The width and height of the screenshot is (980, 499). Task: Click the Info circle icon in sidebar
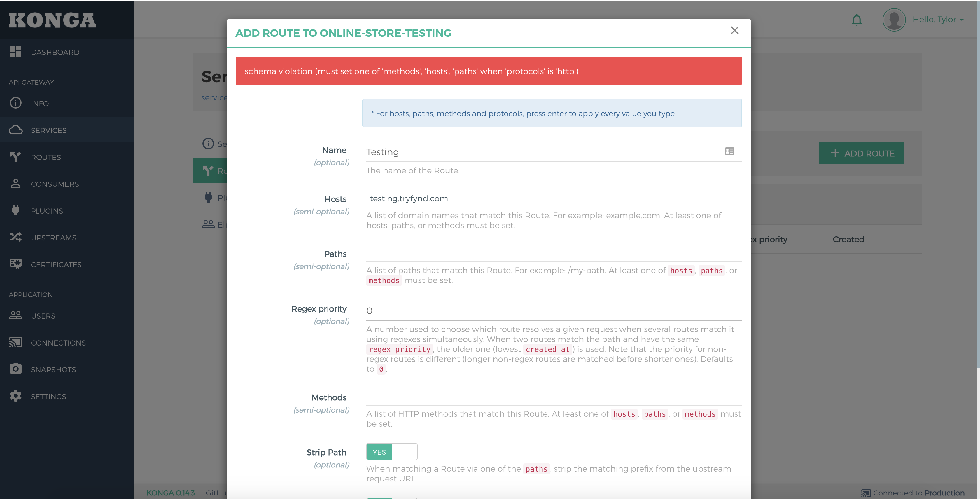click(x=15, y=103)
